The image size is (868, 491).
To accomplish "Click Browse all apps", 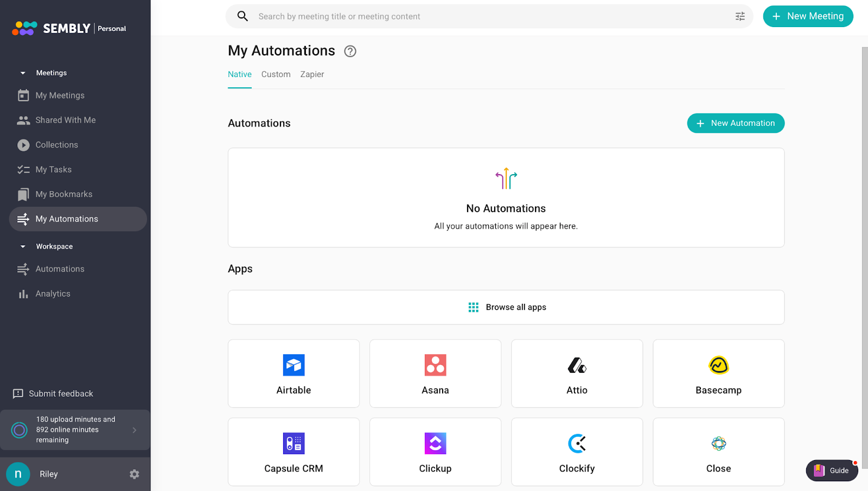I will pyautogui.click(x=506, y=308).
